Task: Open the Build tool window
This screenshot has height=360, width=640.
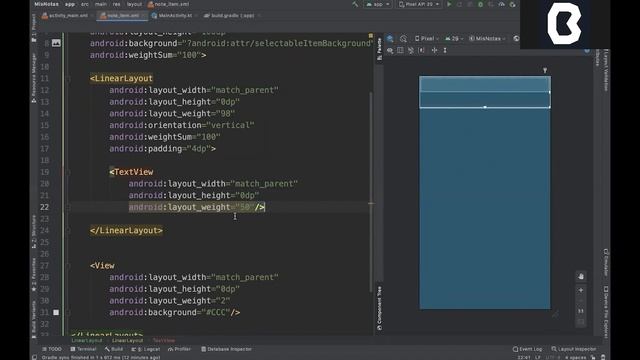Action: click(114, 349)
